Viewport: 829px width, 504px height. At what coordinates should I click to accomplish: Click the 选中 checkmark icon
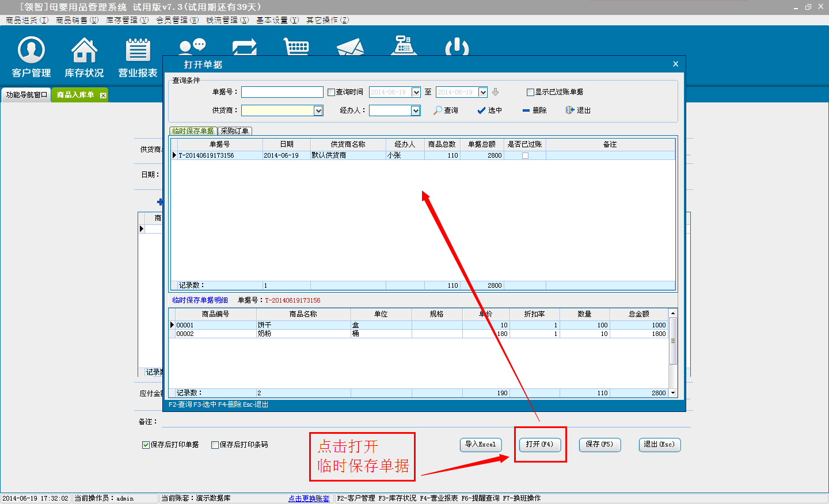click(x=481, y=110)
